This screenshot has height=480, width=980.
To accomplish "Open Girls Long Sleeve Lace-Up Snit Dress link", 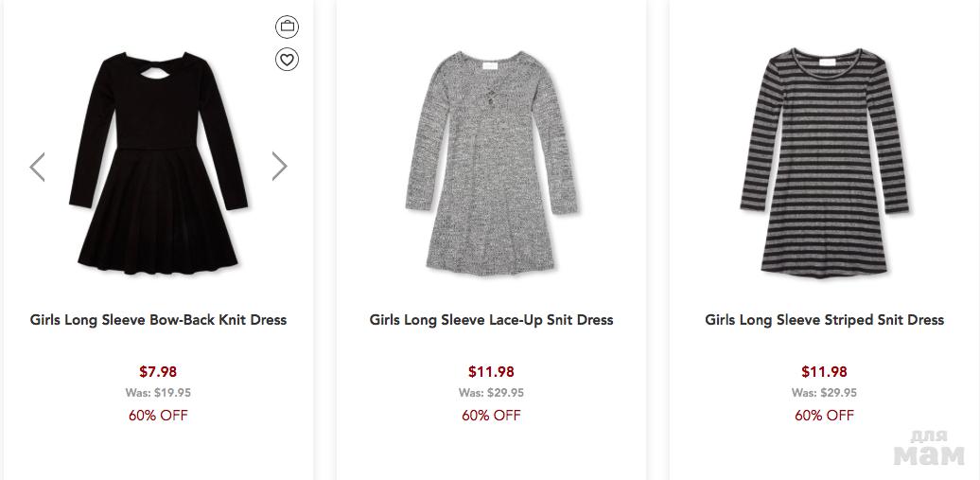I will [491, 320].
